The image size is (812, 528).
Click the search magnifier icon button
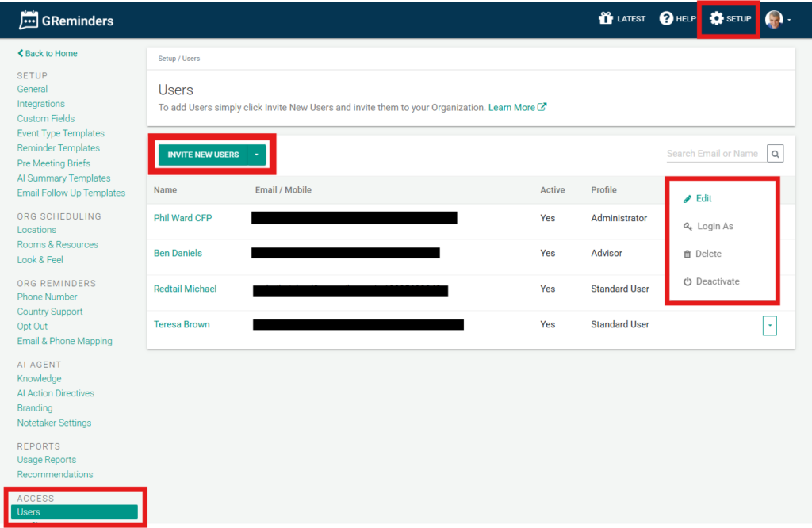(x=776, y=154)
